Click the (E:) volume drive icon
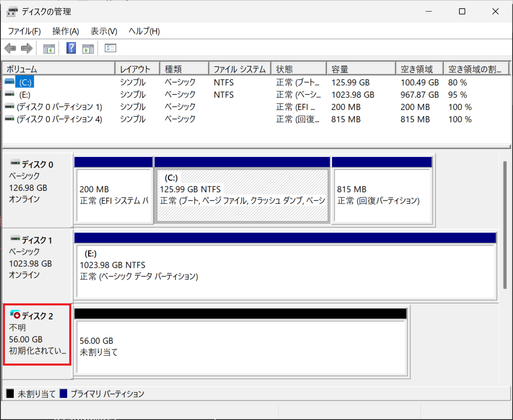The image size is (513, 420). coord(9,94)
